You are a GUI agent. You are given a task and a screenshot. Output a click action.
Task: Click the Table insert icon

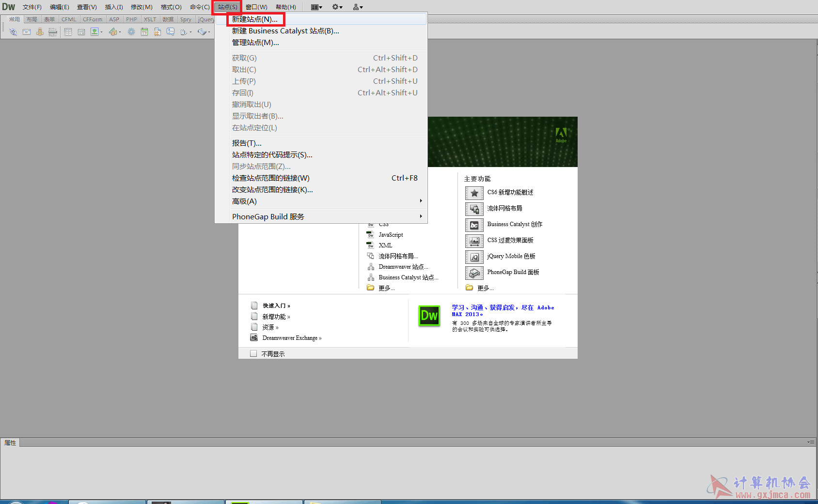(x=68, y=32)
